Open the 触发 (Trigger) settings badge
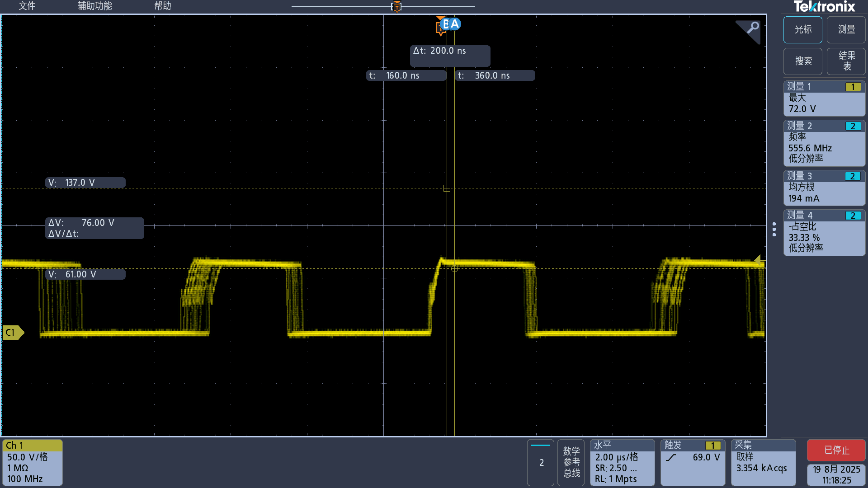Viewport: 868px width, 488px height. (x=693, y=462)
